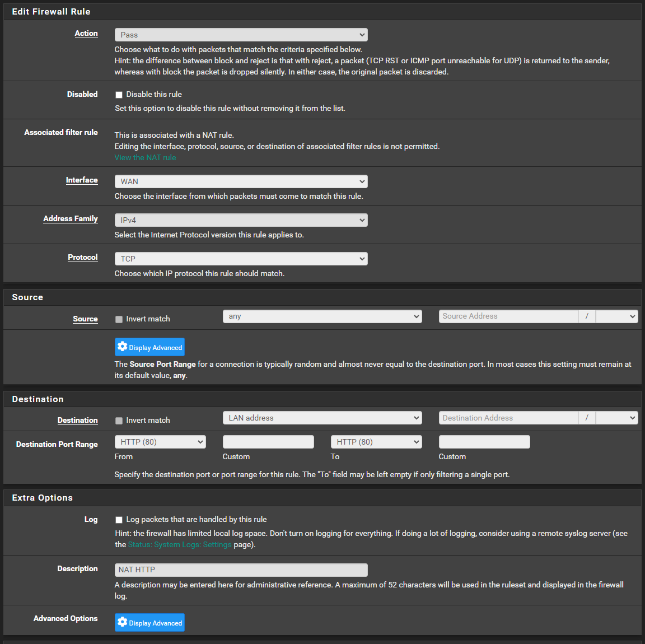
Task: Click the Action field label
Action: pyautogui.click(x=86, y=34)
